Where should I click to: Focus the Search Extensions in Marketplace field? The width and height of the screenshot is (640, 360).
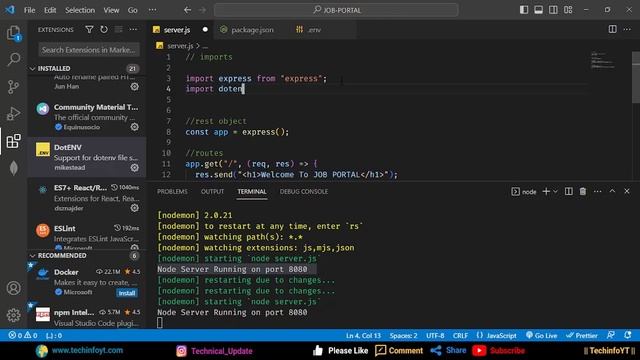tap(89, 50)
